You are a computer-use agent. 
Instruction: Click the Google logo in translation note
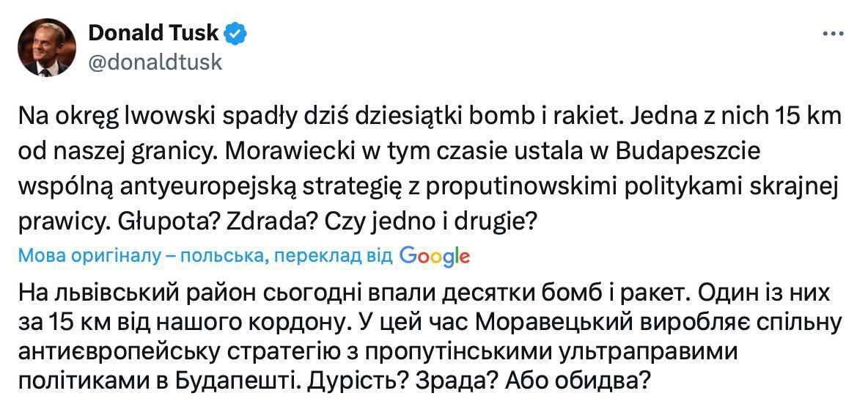tap(435, 256)
